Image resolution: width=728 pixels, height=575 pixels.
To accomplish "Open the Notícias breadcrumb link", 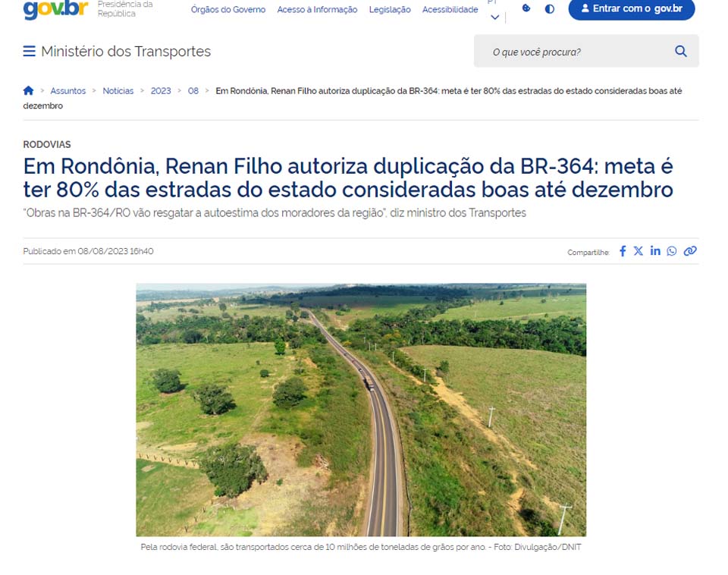I will click(118, 91).
